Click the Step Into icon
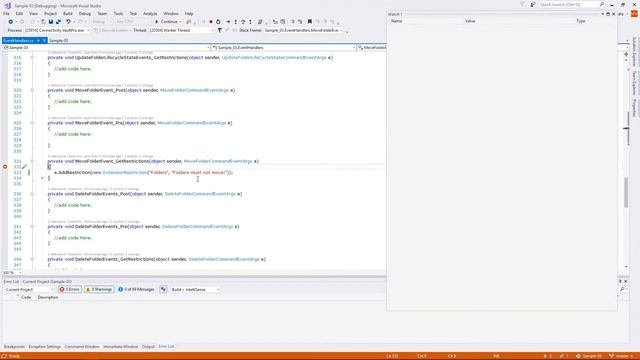This screenshot has height=360, width=640. (236, 22)
